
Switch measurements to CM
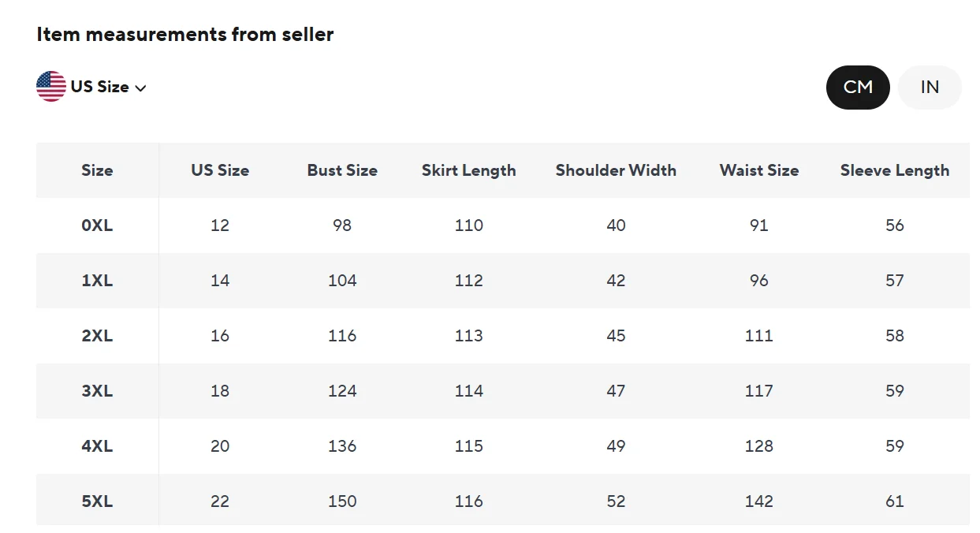[x=858, y=87]
